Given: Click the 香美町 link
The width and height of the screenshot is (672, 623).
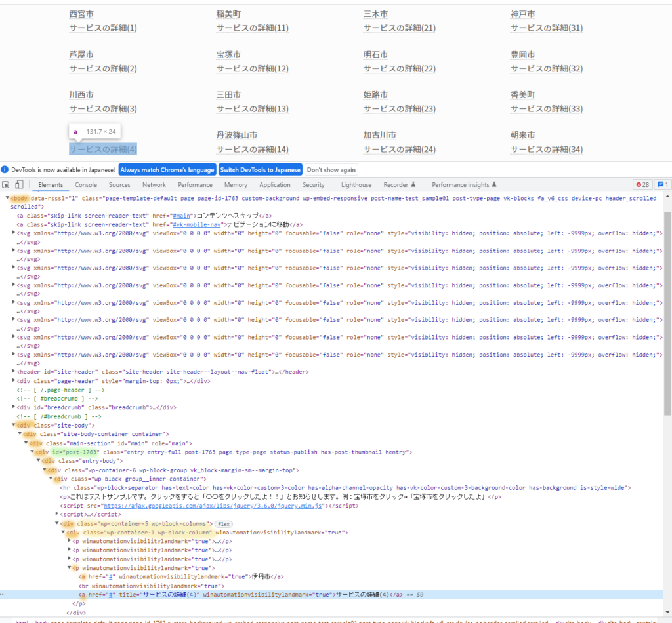Looking at the screenshot, I should pyautogui.click(x=522, y=94).
